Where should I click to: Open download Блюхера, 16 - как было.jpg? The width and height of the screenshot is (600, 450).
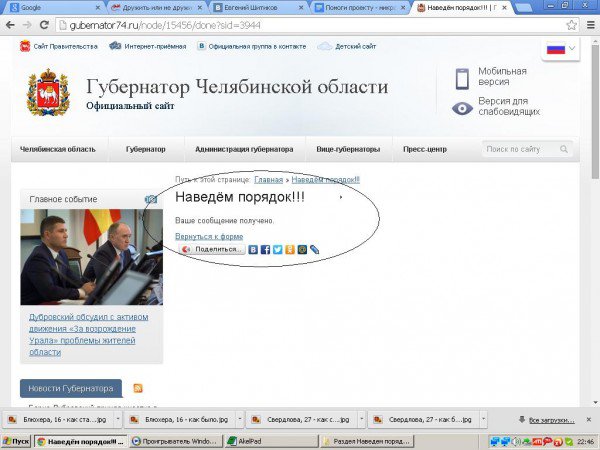[180, 420]
